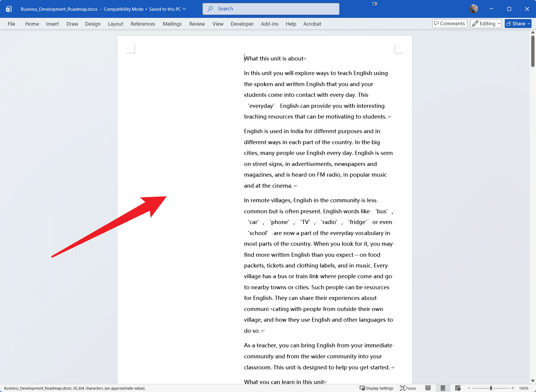536x392 pixels.
Task: Open the Mailings tab
Action: pyautogui.click(x=172, y=24)
